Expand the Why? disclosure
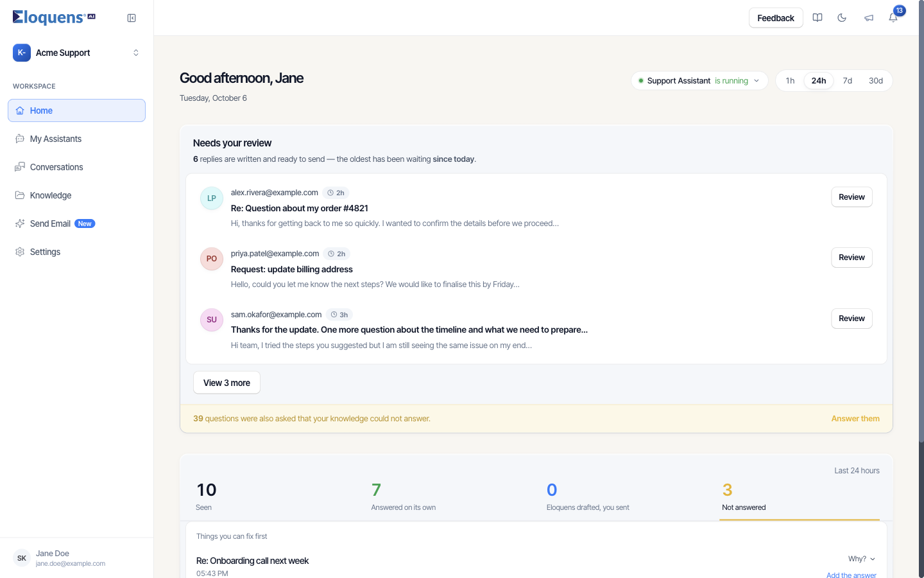This screenshot has width=924, height=578. click(862, 559)
